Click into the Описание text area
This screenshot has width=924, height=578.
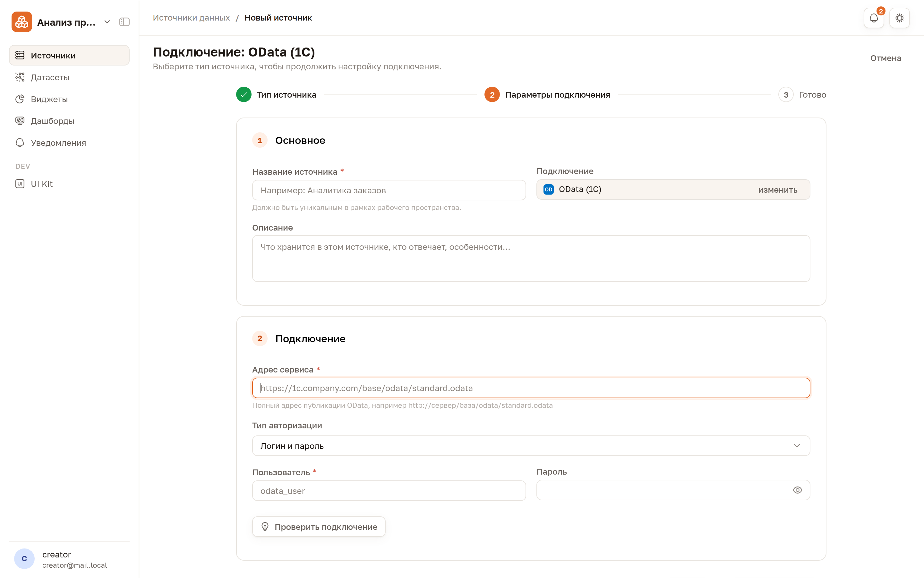pos(531,258)
